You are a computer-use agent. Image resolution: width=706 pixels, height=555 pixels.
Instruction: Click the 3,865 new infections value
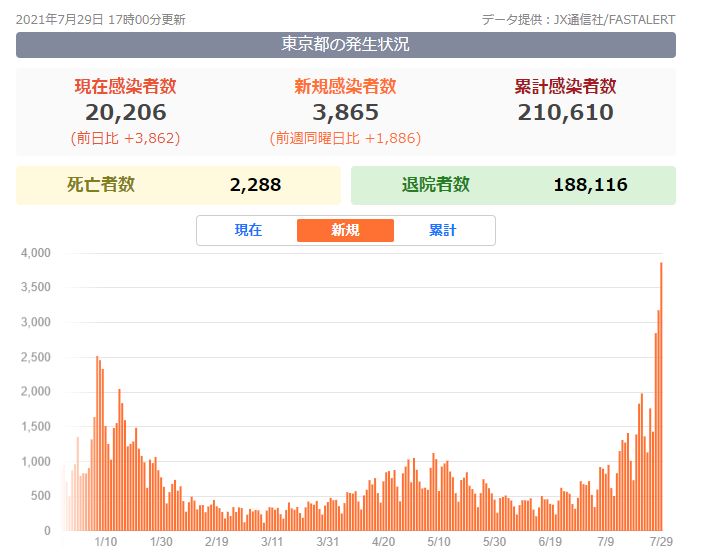345,112
